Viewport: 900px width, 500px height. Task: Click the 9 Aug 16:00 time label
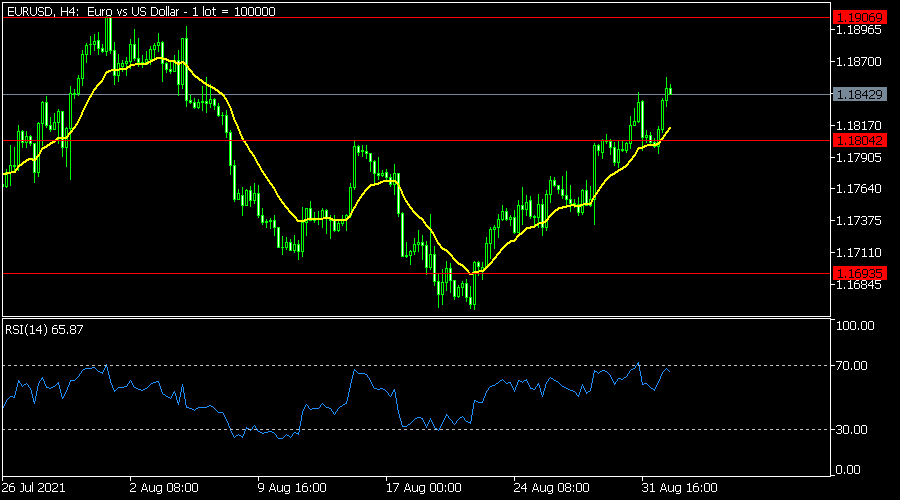292,488
